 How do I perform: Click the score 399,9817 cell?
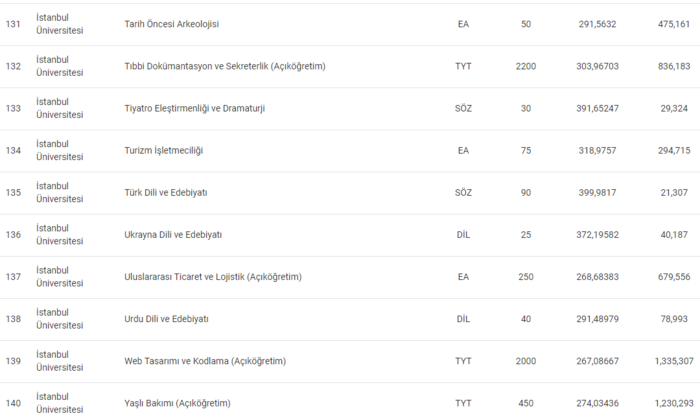click(x=600, y=192)
